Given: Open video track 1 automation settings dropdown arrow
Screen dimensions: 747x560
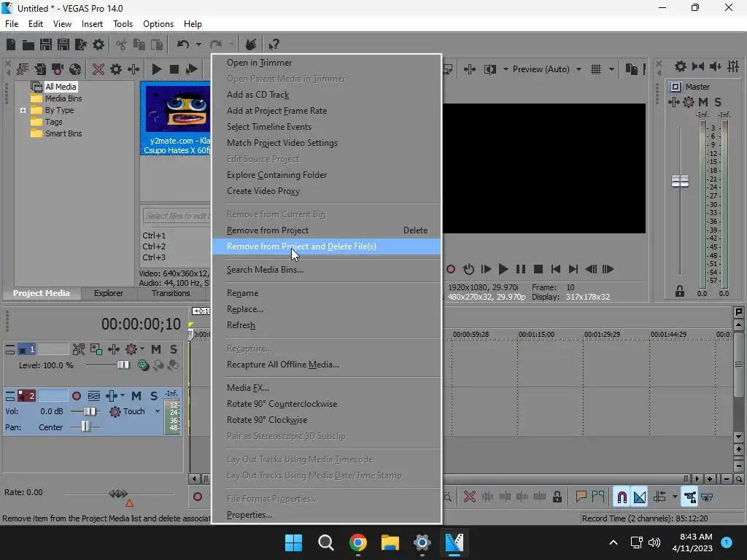Looking at the screenshot, I should pyautogui.click(x=142, y=349).
